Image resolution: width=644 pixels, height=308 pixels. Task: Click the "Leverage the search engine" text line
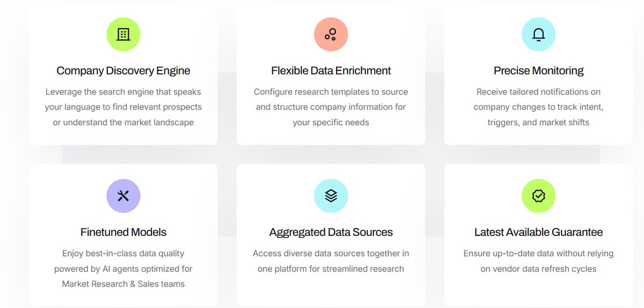pos(123,92)
